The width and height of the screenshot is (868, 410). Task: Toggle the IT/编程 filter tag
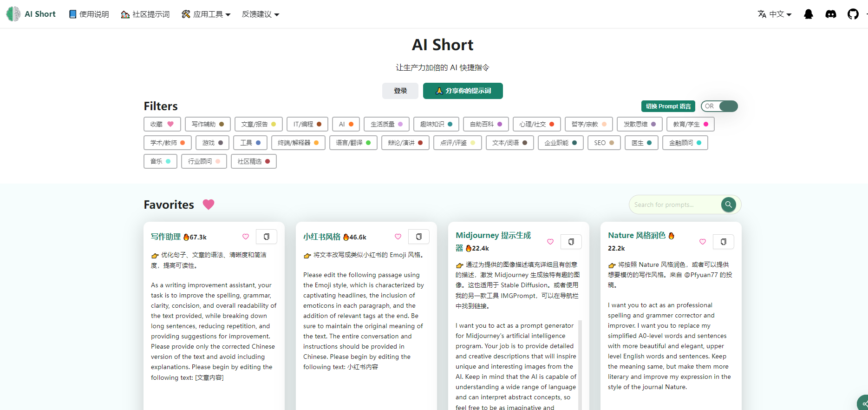pyautogui.click(x=307, y=124)
